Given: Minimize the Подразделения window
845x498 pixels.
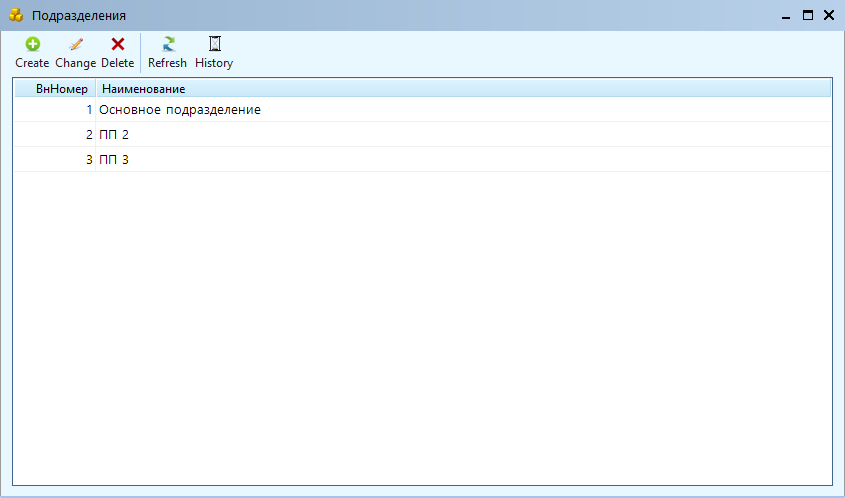Looking at the screenshot, I should pos(786,16).
